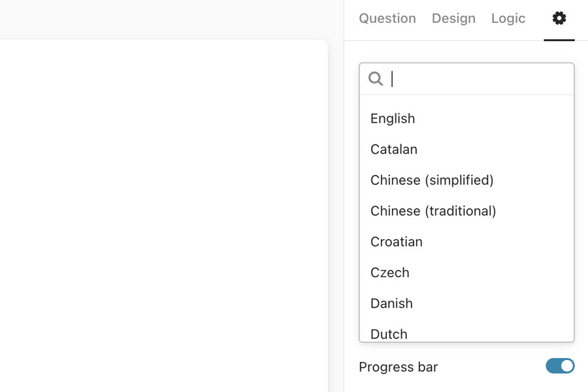Select English from language list
This screenshot has width=588, height=392.
point(393,118)
